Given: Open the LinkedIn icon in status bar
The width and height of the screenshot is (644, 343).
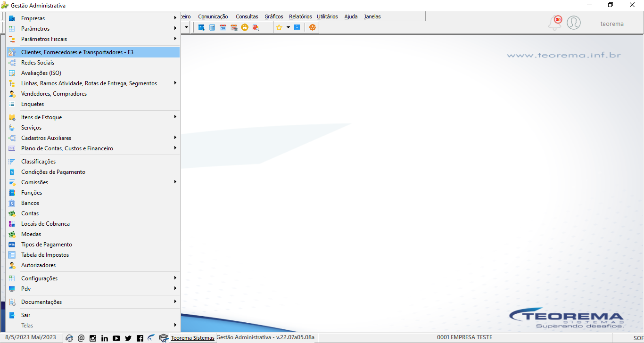Looking at the screenshot, I should [105, 338].
